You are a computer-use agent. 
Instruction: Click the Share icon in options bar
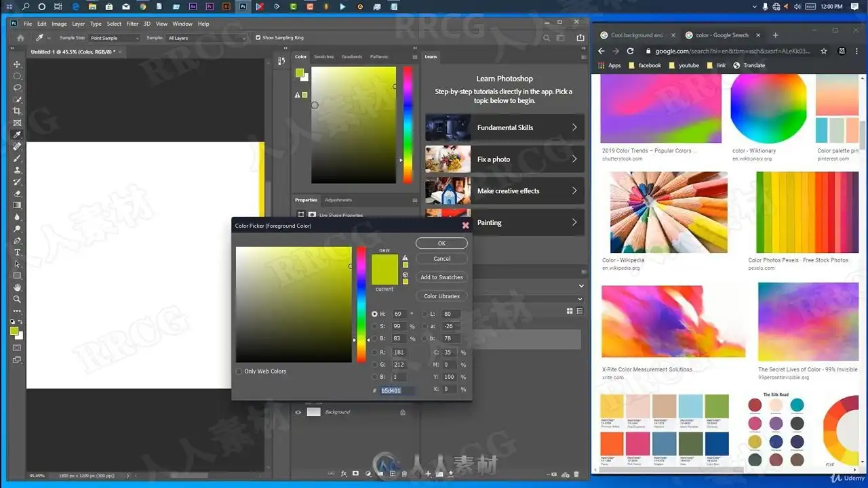click(580, 38)
